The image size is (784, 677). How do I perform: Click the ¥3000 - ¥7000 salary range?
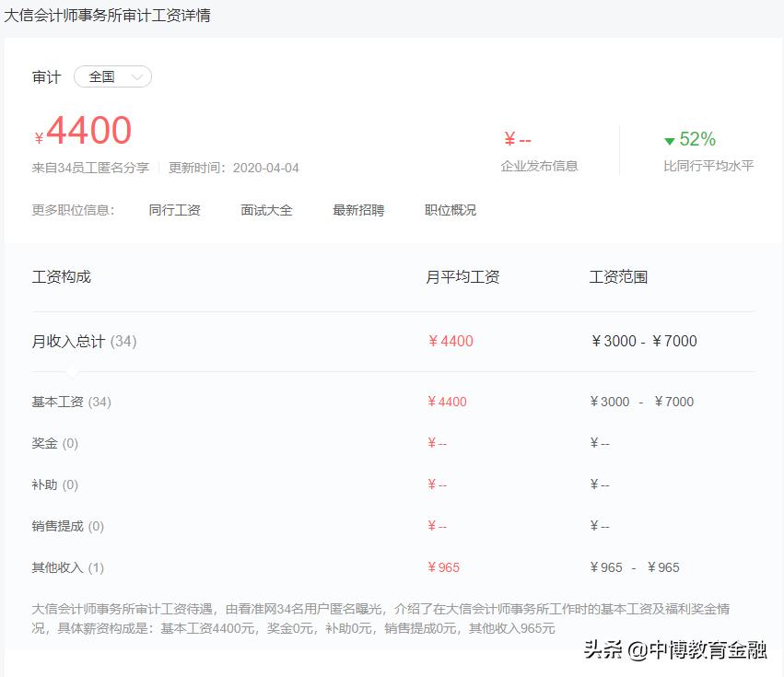[643, 341]
